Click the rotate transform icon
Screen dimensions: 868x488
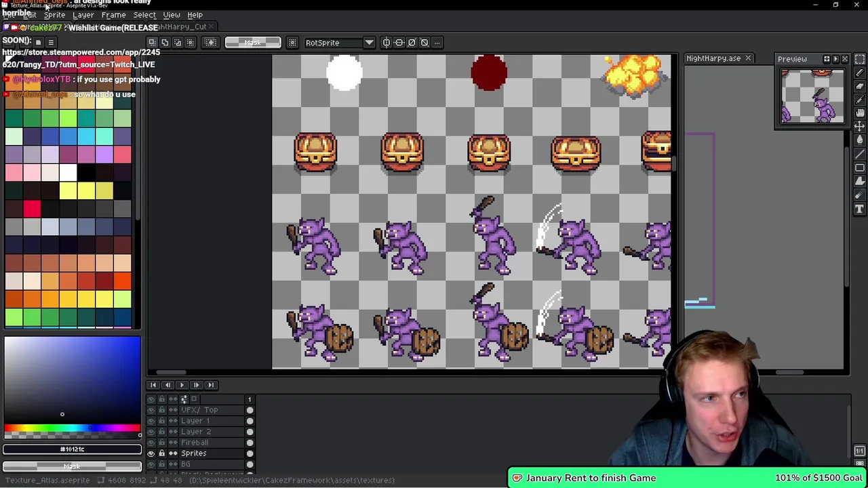click(x=412, y=42)
